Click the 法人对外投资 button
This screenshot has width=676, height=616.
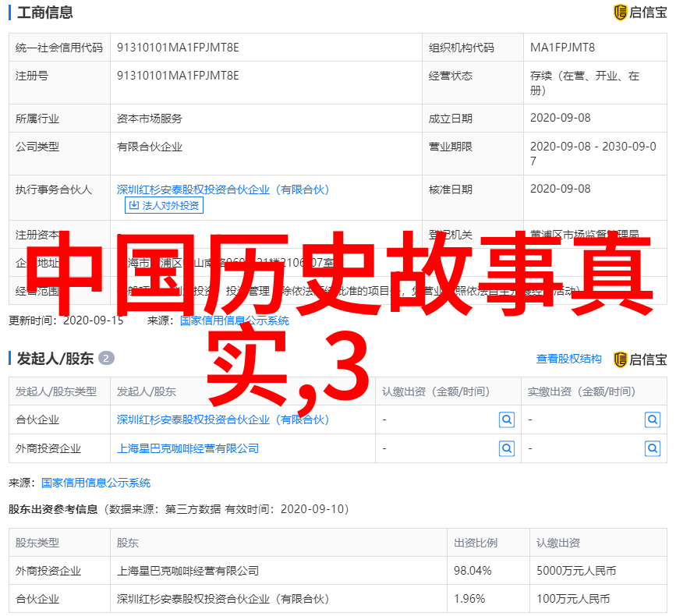[164, 205]
